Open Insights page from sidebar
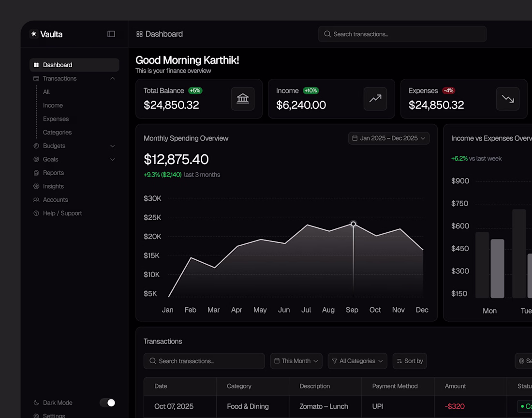The width and height of the screenshot is (532, 418). 53,186
